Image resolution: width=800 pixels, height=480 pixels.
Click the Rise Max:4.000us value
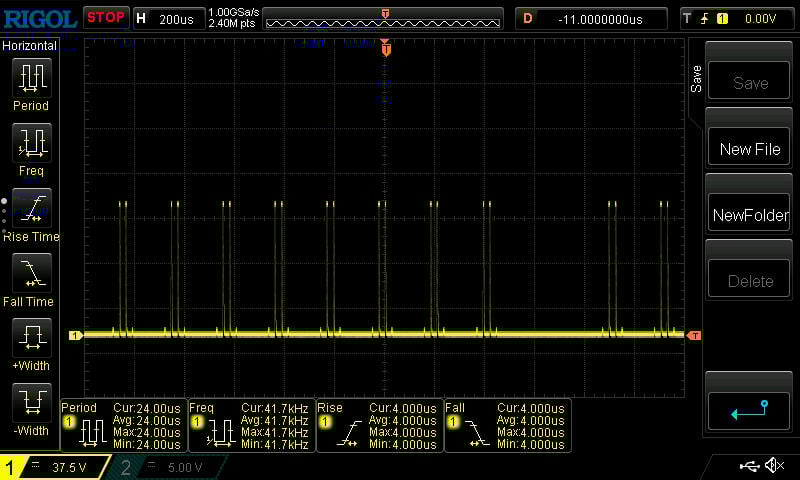(x=403, y=433)
